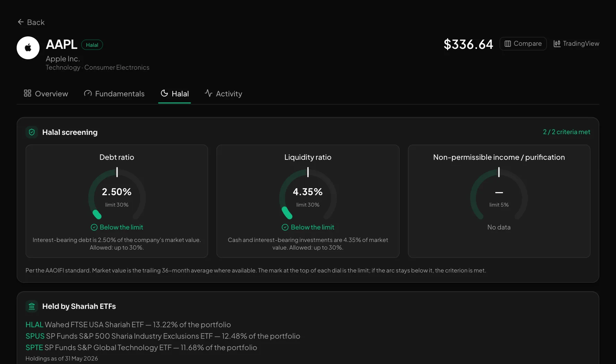Image resolution: width=616 pixels, height=364 pixels.
Task: Open the Fundamentals tab
Action: pyautogui.click(x=114, y=94)
